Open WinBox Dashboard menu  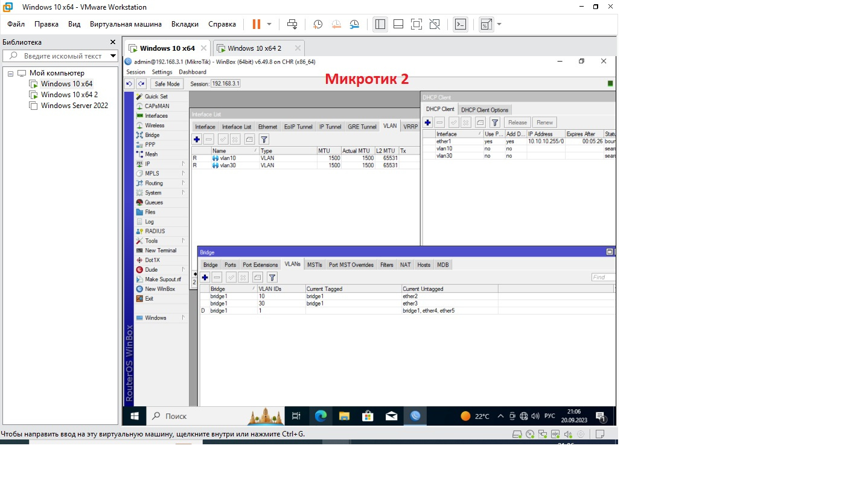pos(192,72)
